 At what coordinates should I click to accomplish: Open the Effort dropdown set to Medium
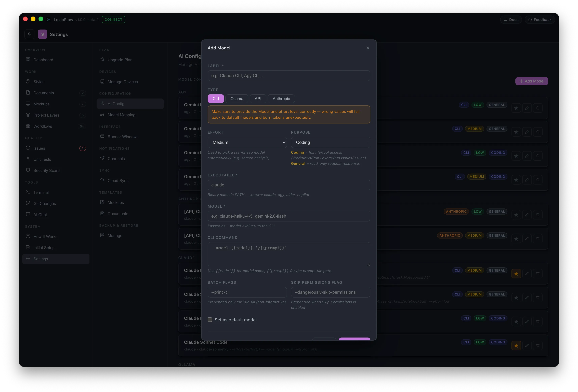pyautogui.click(x=247, y=142)
